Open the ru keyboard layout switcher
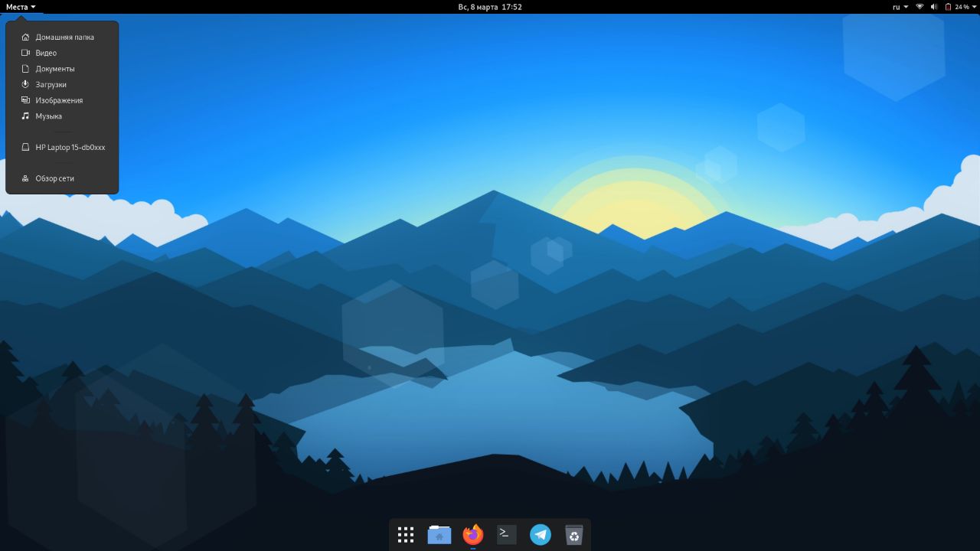This screenshot has width=980, height=551. pos(900,7)
